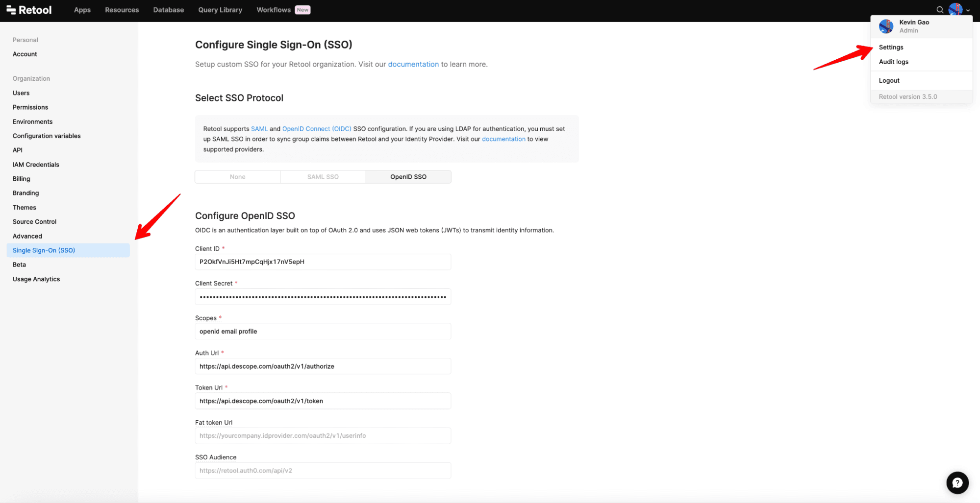Image resolution: width=980 pixels, height=503 pixels.
Task: Open Single Sign-On (SSO) settings
Action: click(x=43, y=250)
